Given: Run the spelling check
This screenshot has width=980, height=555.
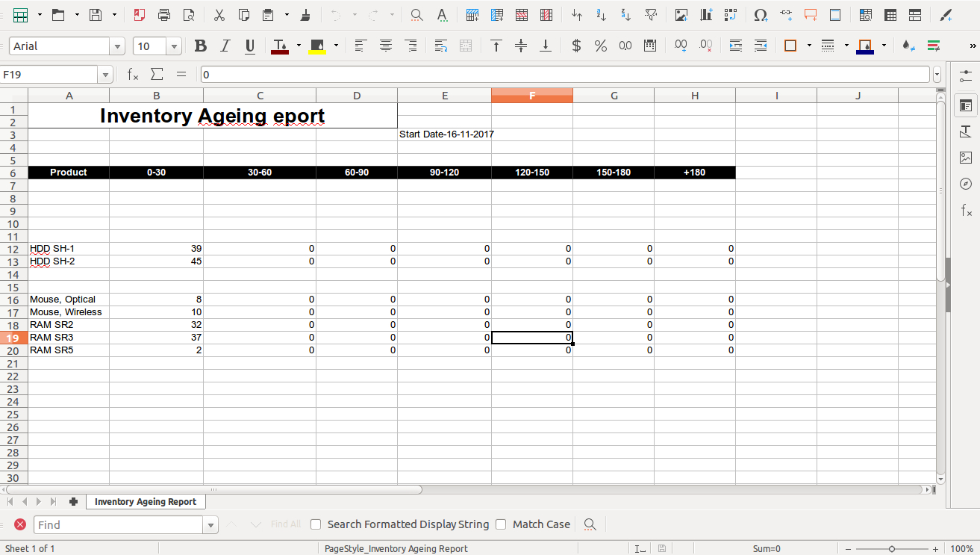Looking at the screenshot, I should 442,15.
